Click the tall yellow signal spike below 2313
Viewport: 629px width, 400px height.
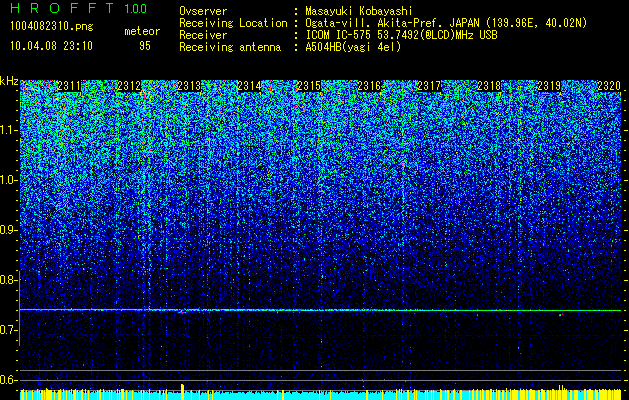183,392
